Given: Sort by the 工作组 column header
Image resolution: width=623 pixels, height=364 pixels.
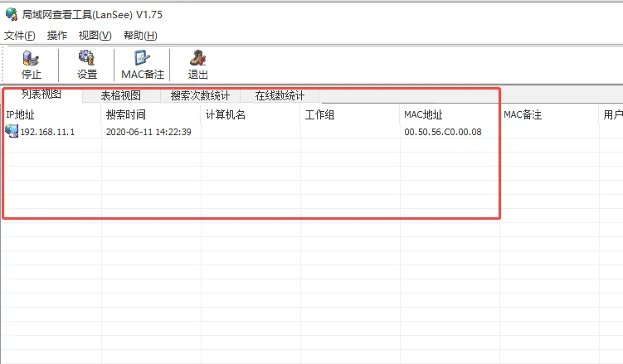Looking at the screenshot, I should pos(350,114).
